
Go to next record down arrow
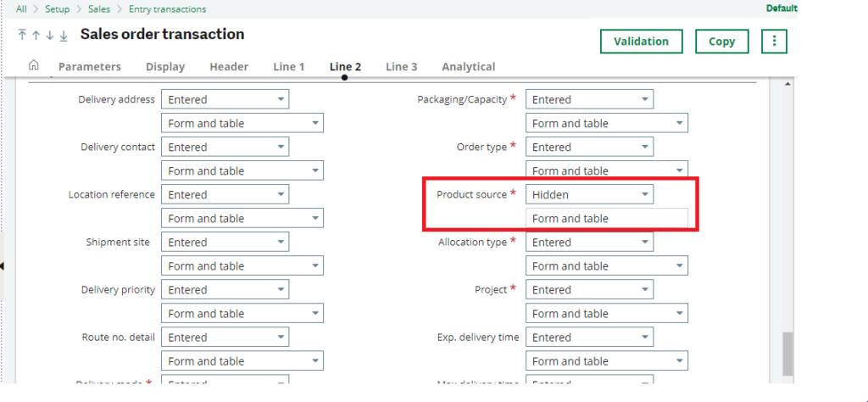point(50,36)
